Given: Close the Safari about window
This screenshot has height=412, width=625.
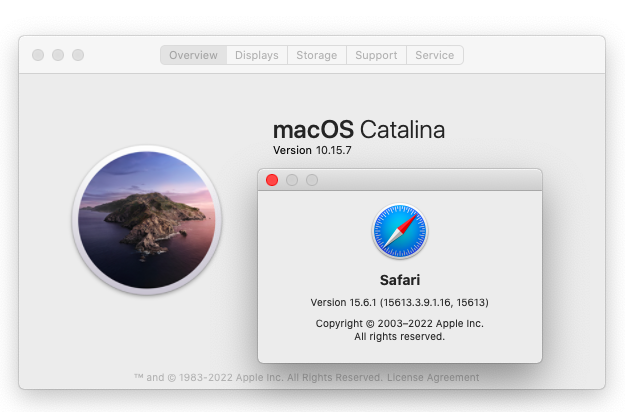Looking at the screenshot, I should coord(272,180).
